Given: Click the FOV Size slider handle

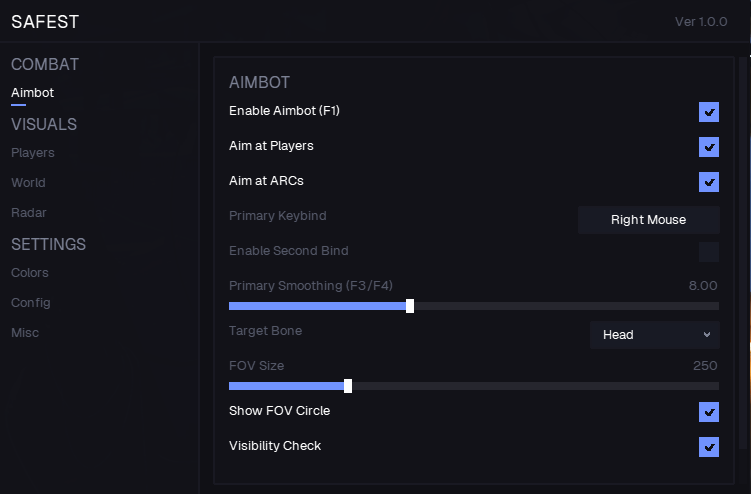Looking at the screenshot, I should (x=348, y=386).
